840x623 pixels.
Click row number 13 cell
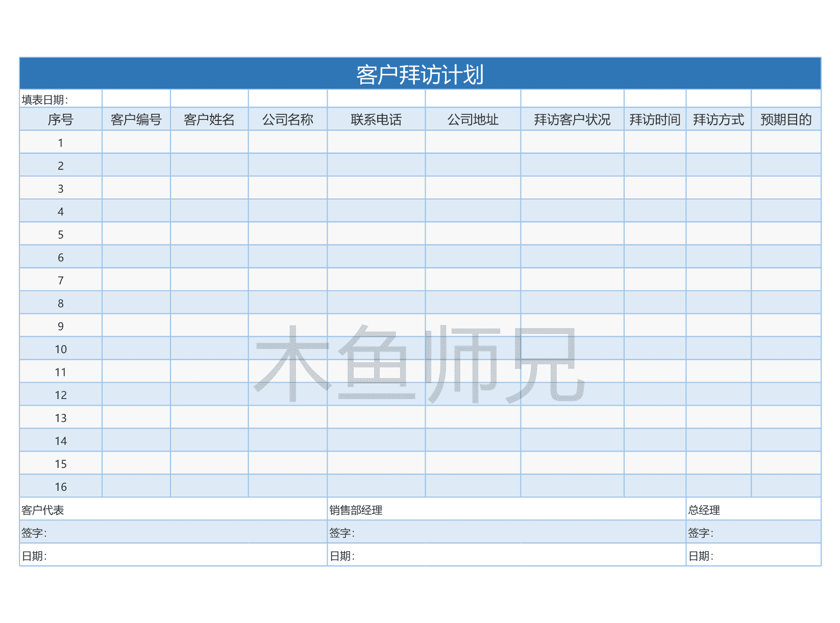pos(61,417)
